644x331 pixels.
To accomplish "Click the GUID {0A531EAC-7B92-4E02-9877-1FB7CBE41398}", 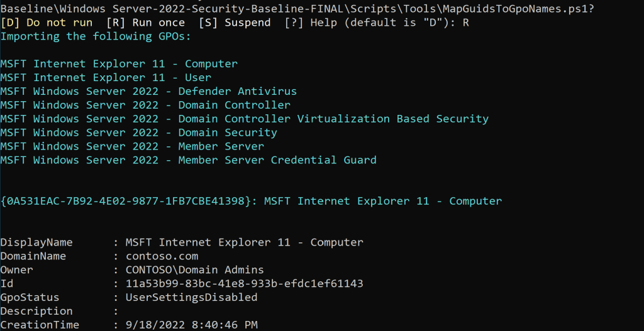I will pos(128,202).
